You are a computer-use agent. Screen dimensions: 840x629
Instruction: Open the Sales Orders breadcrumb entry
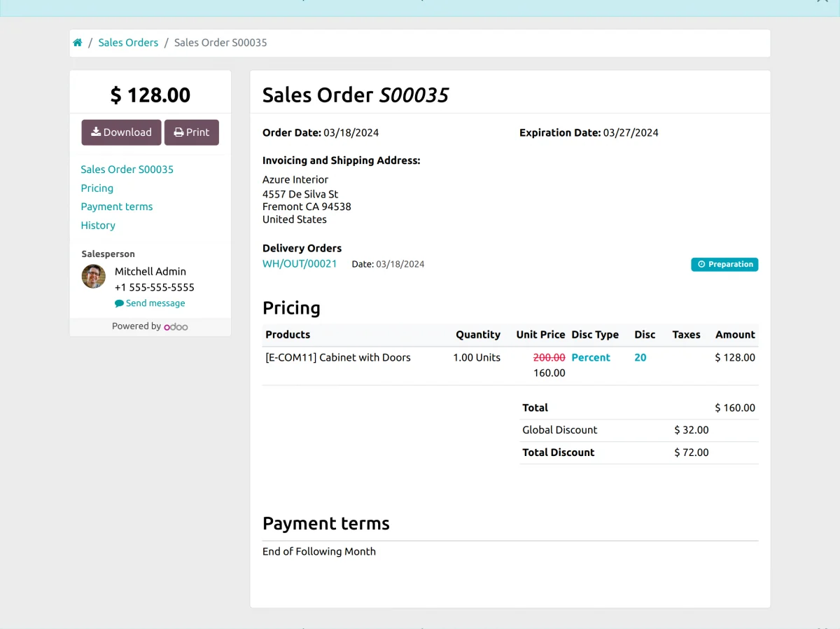(128, 42)
